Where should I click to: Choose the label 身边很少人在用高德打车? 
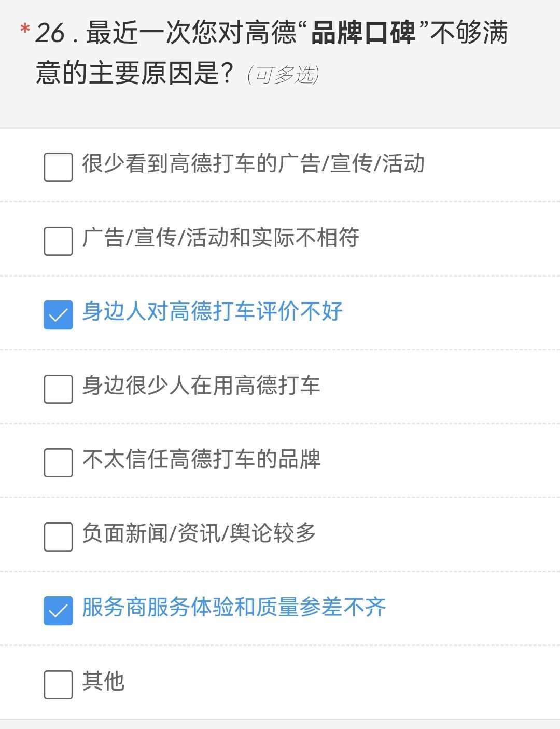pyautogui.click(x=201, y=386)
